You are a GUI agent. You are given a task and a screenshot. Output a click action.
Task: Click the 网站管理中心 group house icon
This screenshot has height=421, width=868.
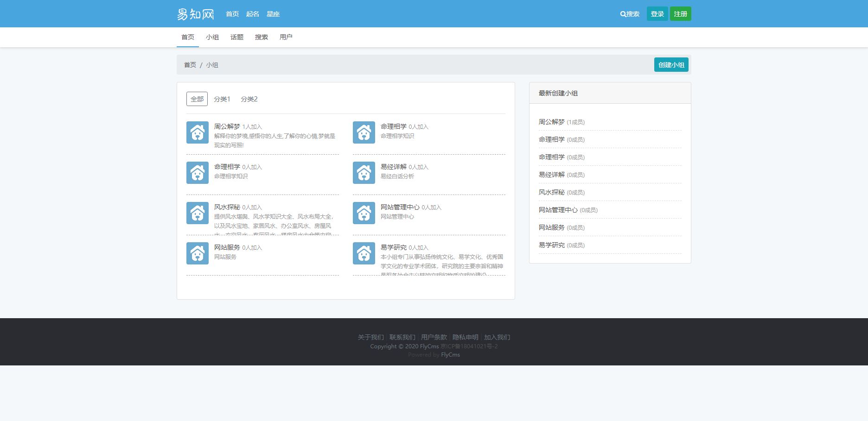point(364,213)
